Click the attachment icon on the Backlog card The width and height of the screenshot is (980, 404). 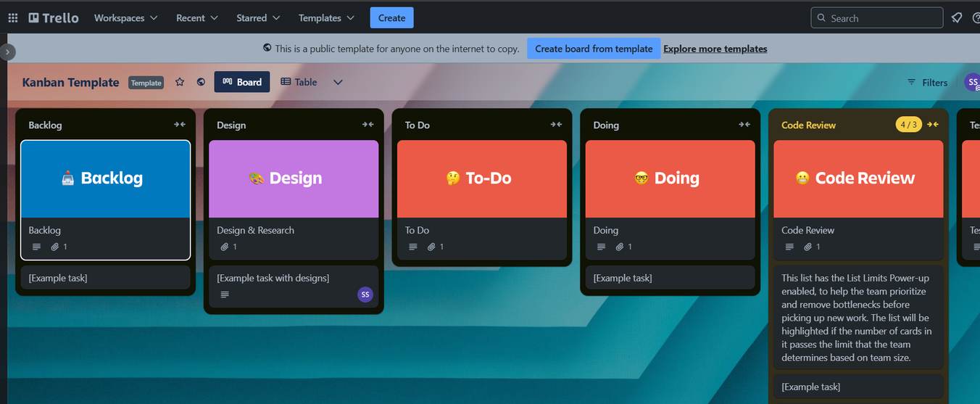55,247
